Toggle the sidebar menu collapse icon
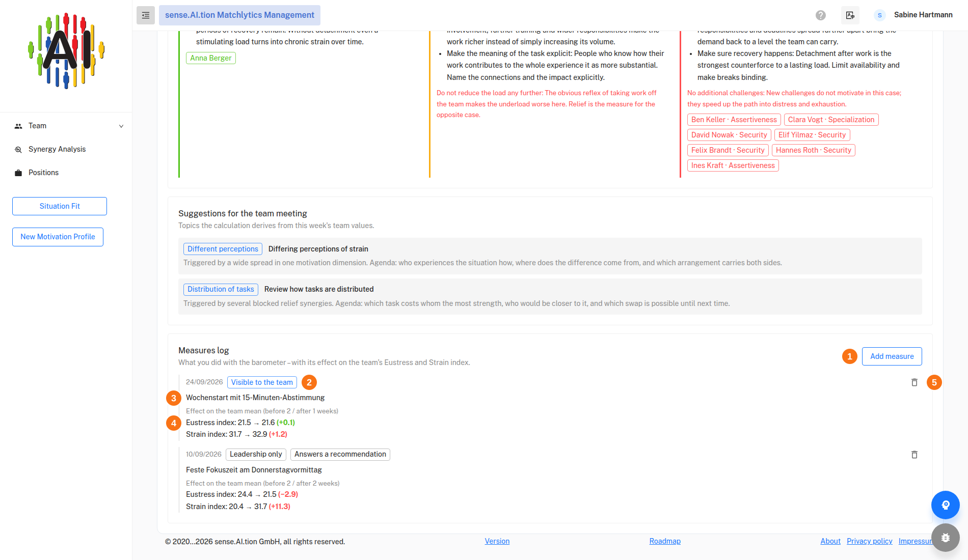 pyautogui.click(x=145, y=15)
